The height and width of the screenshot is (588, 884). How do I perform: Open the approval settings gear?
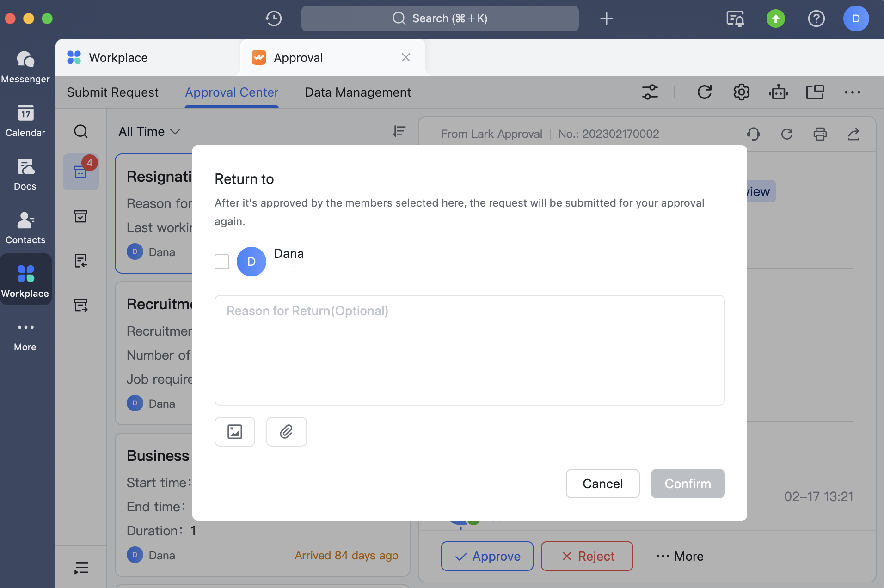pos(741,92)
